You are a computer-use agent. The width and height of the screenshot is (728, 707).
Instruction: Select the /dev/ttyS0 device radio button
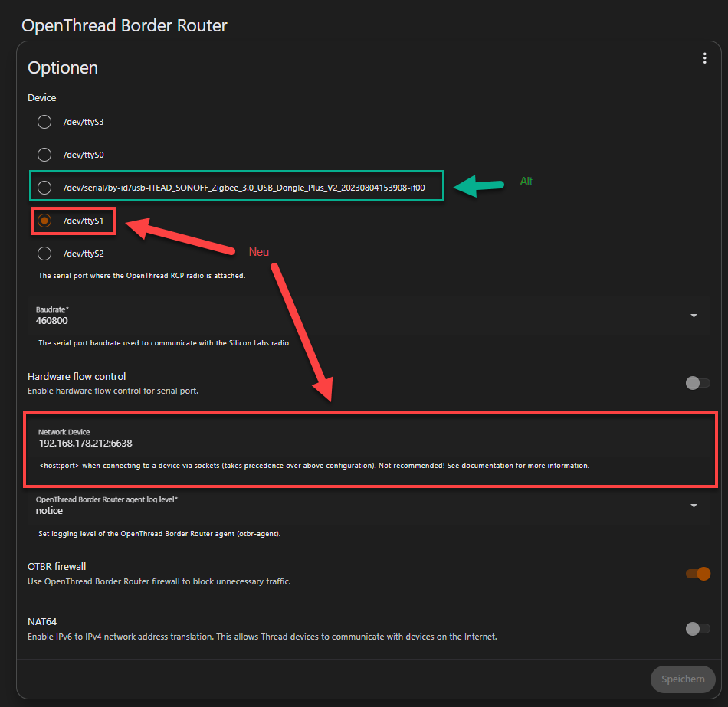pos(44,155)
